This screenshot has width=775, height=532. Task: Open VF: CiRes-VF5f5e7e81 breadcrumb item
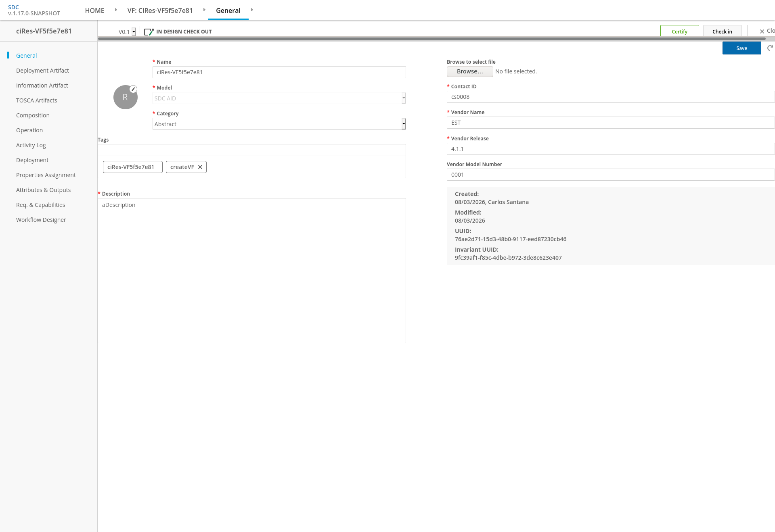(160, 10)
